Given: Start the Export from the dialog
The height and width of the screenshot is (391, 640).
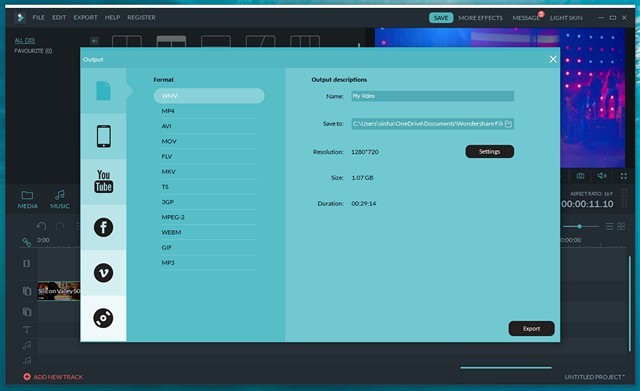Looking at the screenshot, I should (x=531, y=329).
